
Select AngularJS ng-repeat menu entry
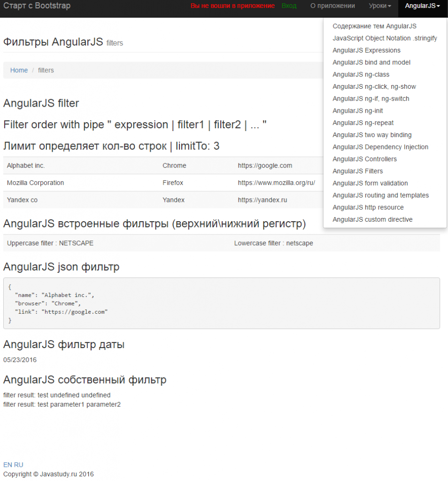point(362,123)
